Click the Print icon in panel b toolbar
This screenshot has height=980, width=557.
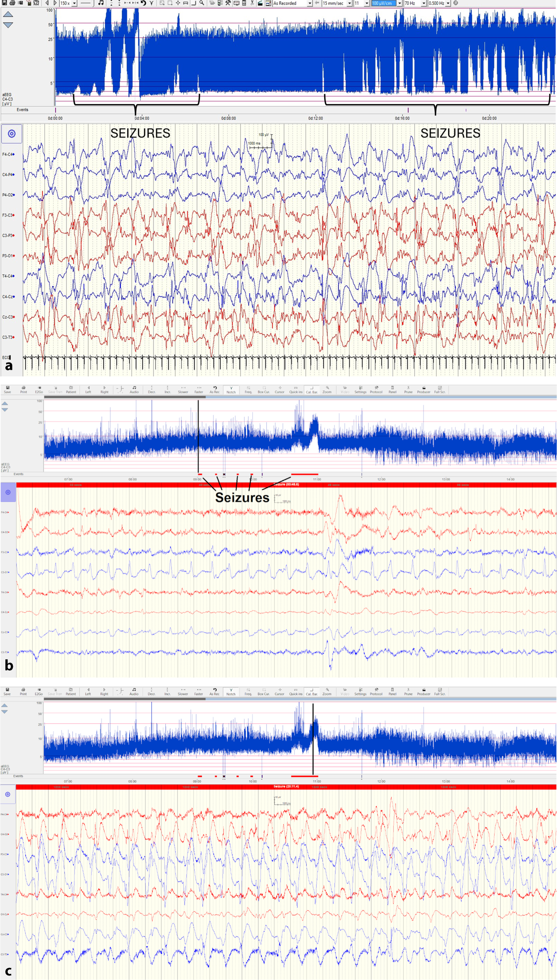[x=24, y=389]
